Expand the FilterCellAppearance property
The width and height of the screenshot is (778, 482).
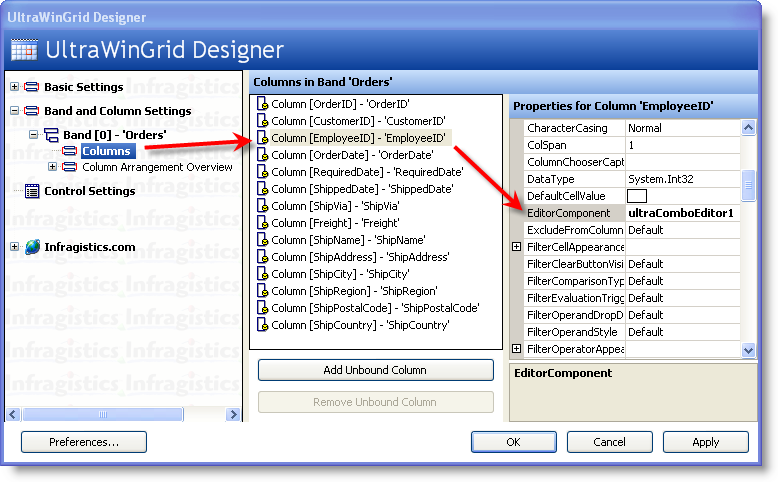tap(517, 247)
